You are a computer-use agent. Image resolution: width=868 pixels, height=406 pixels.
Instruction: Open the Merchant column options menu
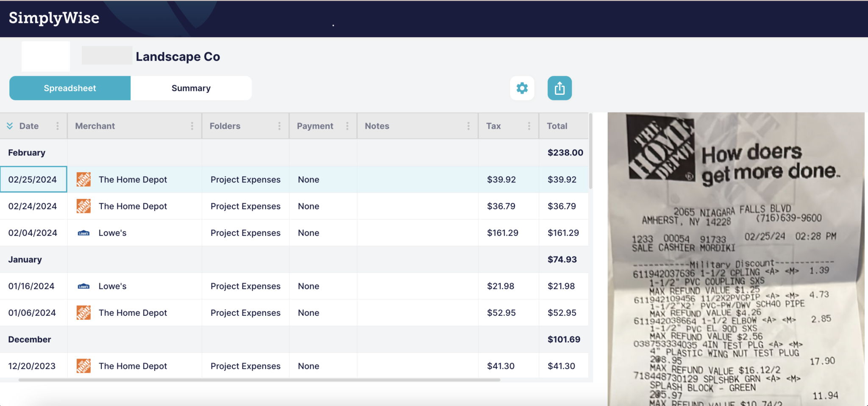point(192,126)
